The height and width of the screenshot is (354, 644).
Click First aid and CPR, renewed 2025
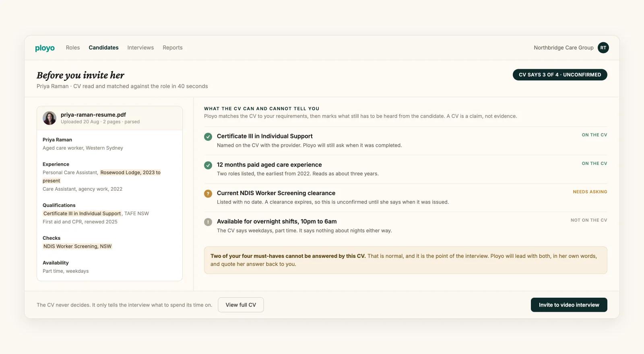(x=80, y=222)
